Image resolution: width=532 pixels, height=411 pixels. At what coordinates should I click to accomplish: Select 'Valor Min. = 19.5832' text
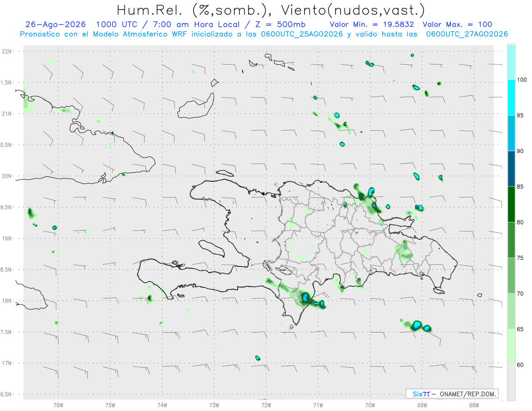click(372, 24)
